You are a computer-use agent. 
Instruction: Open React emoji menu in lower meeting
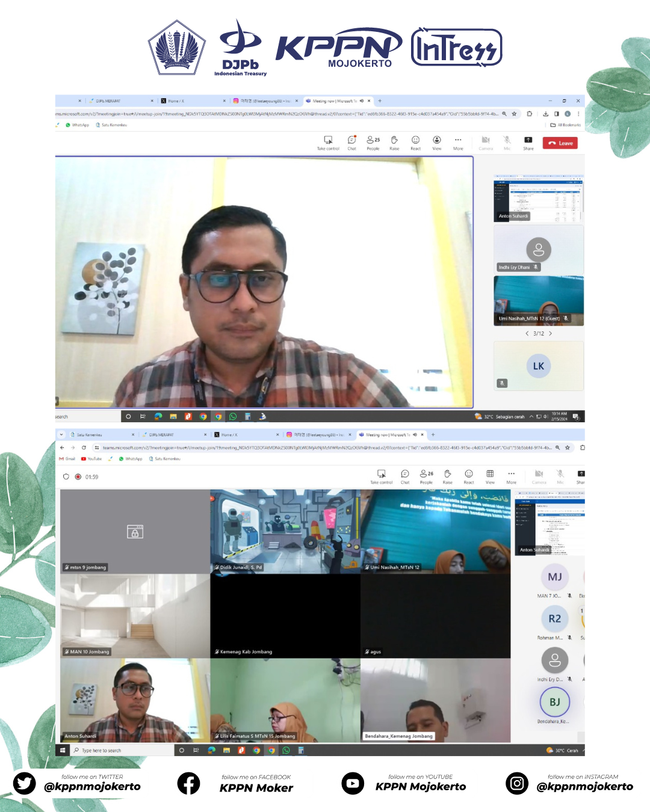coord(469,476)
